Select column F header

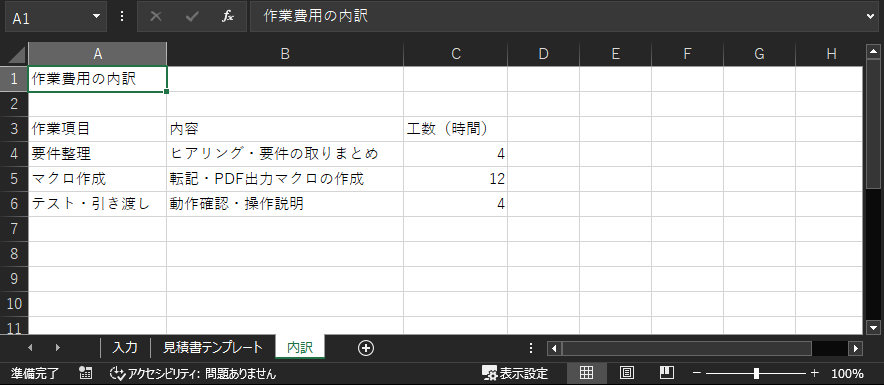[x=687, y=54]
